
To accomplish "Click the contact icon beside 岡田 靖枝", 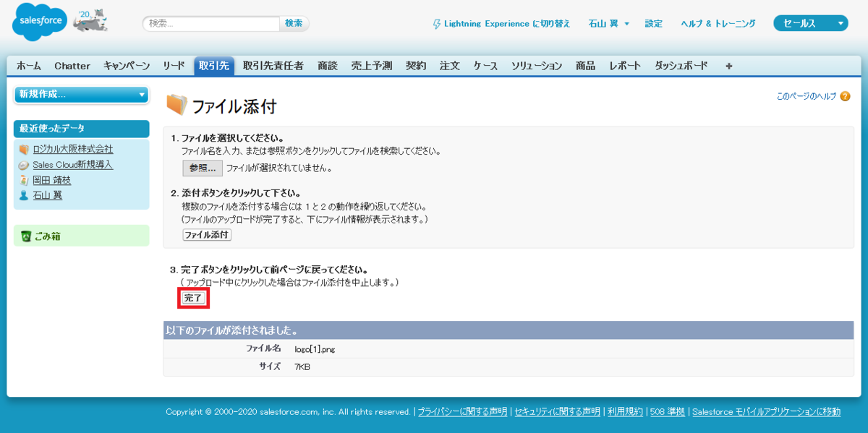I will pos(24,181).
